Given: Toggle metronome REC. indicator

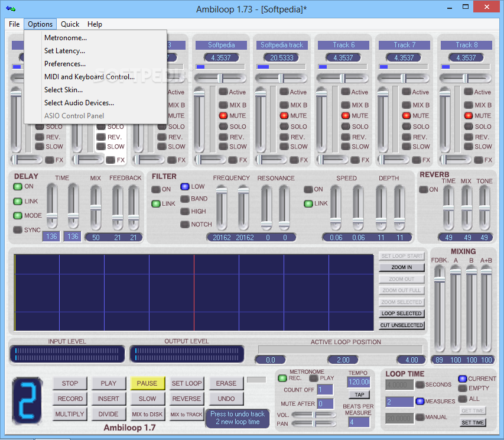Looking at the screenshot, I should 282,378.
